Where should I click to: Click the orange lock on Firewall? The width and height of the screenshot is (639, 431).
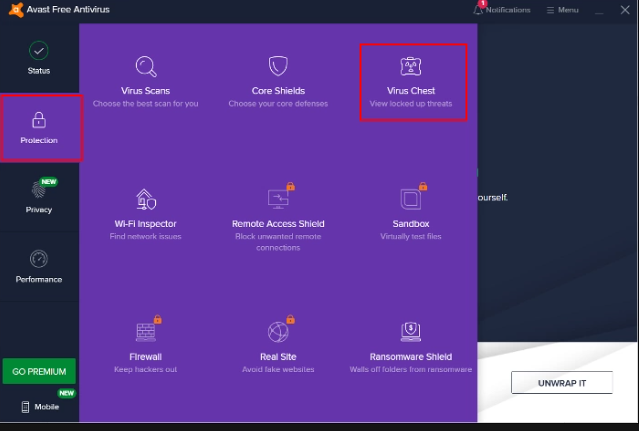pos(158,319)
